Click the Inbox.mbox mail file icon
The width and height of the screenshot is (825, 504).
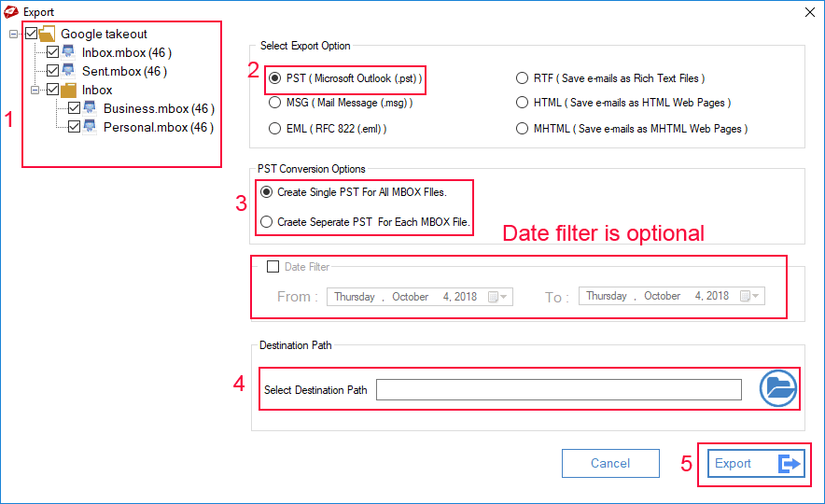68,52
